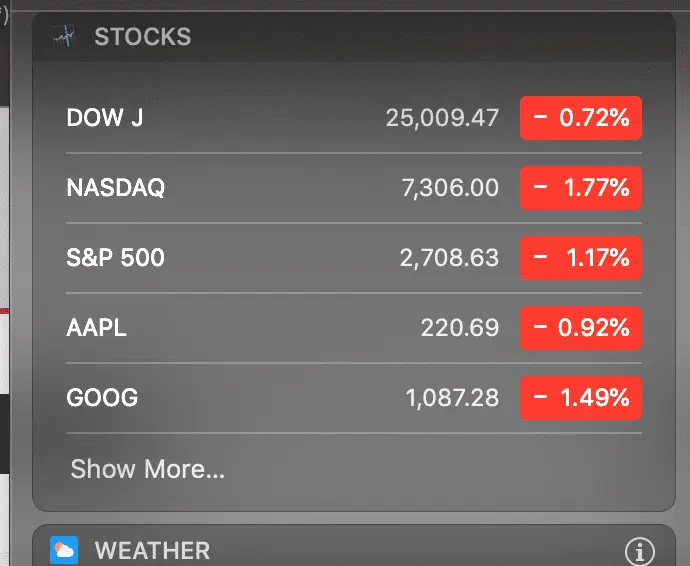Switch AAPL red -0.92% change display
This screenshot has height=566, width=690.
click(580, 328)
